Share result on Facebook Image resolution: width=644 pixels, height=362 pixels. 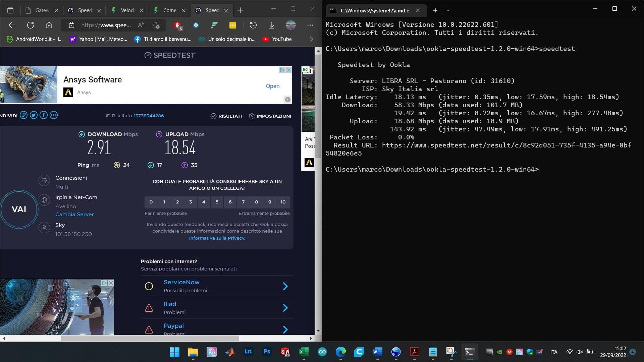tap(44, 115)
